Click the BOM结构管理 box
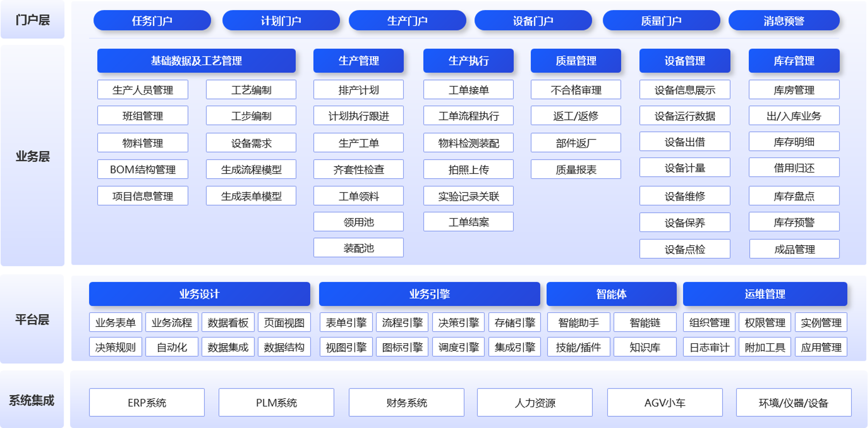Viewport: 868px width, 428px height. coord(143,170)
